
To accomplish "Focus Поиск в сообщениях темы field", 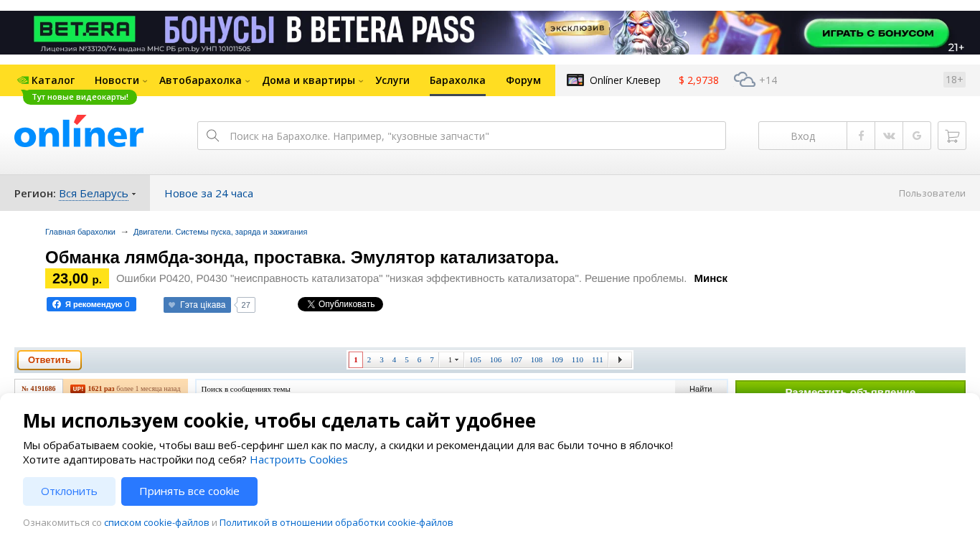I will (x=435, y=388).
